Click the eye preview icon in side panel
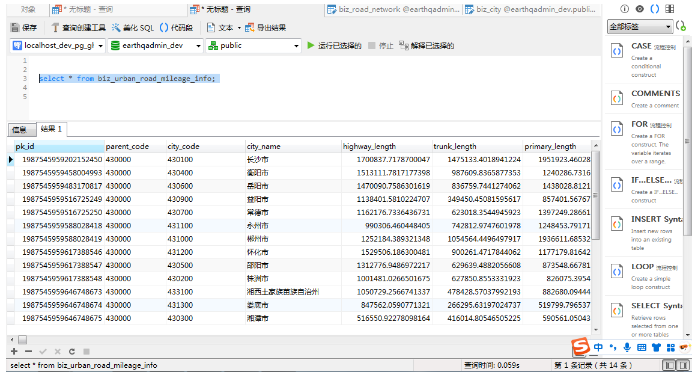The width and height of the screenshot is (696, 379). [x=640, y=9]
